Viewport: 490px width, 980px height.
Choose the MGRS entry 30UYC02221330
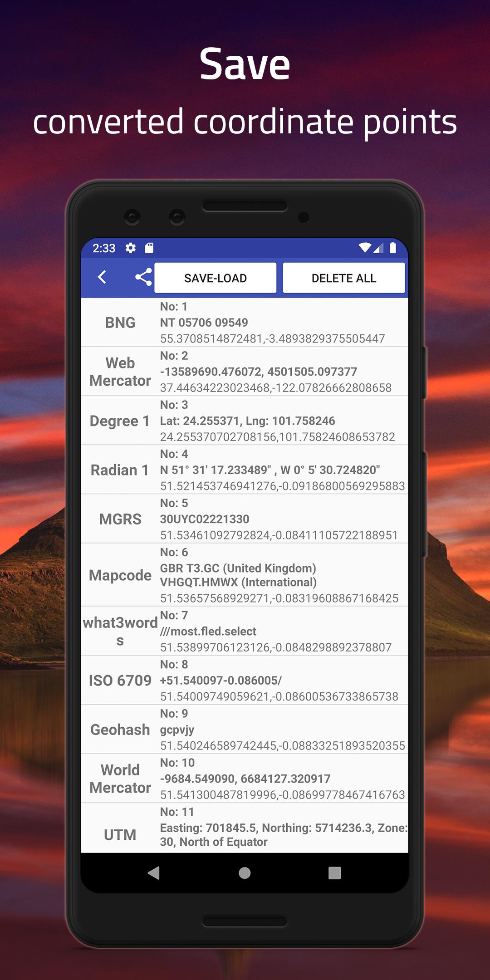point(245,519)
